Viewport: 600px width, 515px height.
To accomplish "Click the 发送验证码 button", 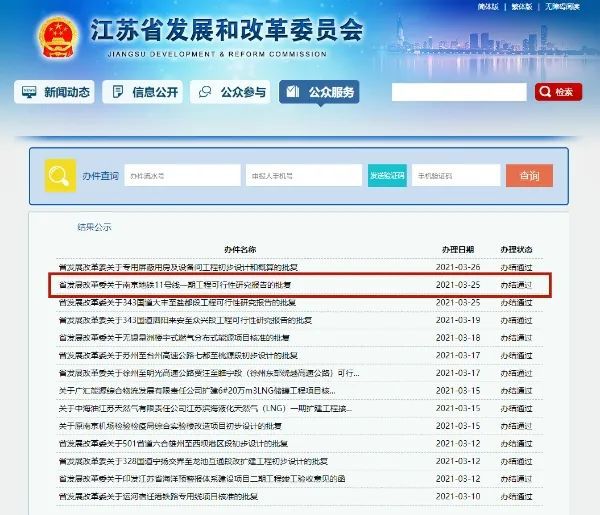I will 387,176.
